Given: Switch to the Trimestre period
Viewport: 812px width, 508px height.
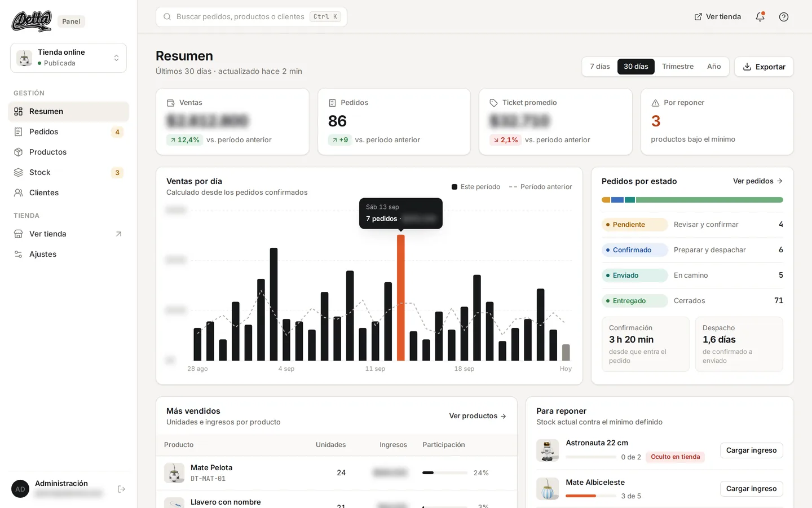Looking at the screenshot, I should tap(678, 67).
